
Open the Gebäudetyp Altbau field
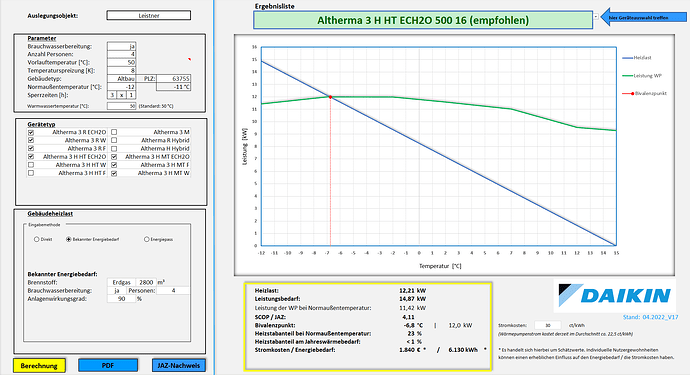point(121,78)
